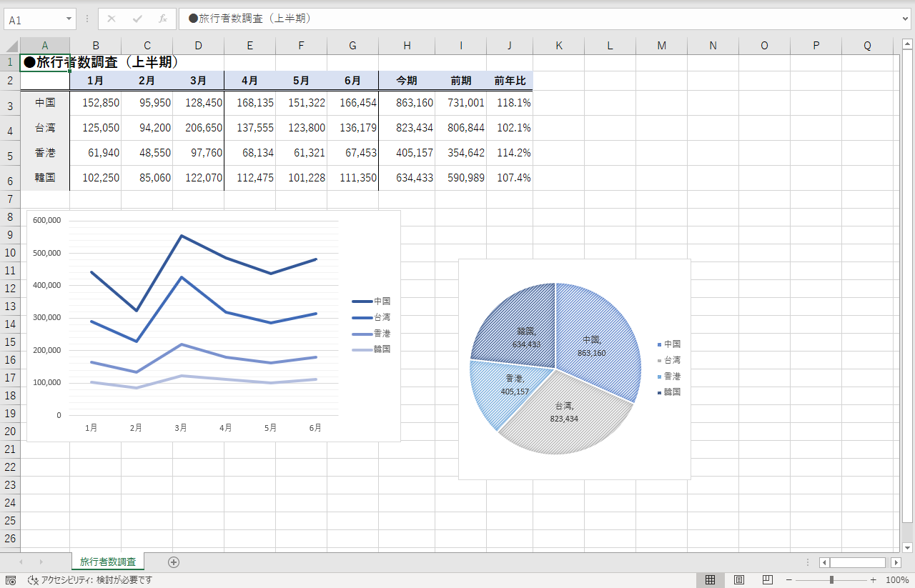
Task: Click formula bar options dots handle
Action: click(x=87, y=19)
